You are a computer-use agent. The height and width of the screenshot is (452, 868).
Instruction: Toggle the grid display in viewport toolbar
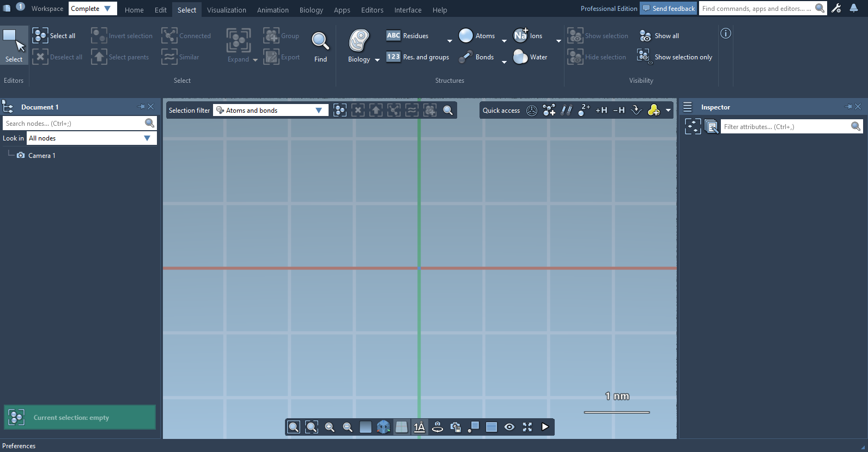click(x=402, y=427)
